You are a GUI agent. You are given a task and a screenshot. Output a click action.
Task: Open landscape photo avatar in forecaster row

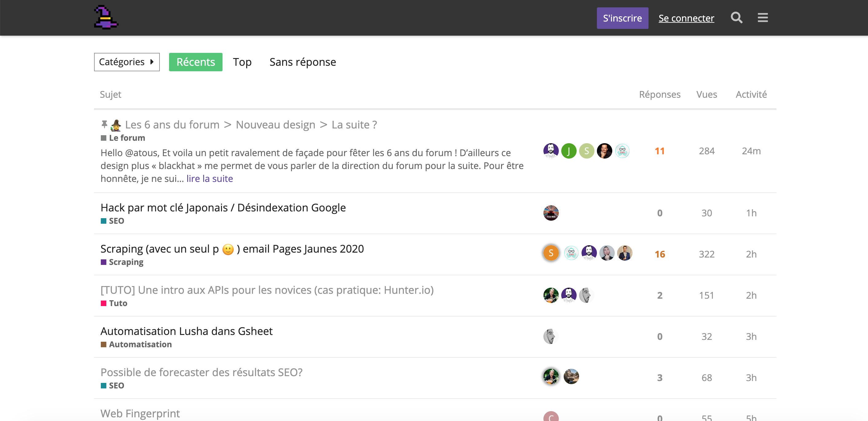pos(571,376)
